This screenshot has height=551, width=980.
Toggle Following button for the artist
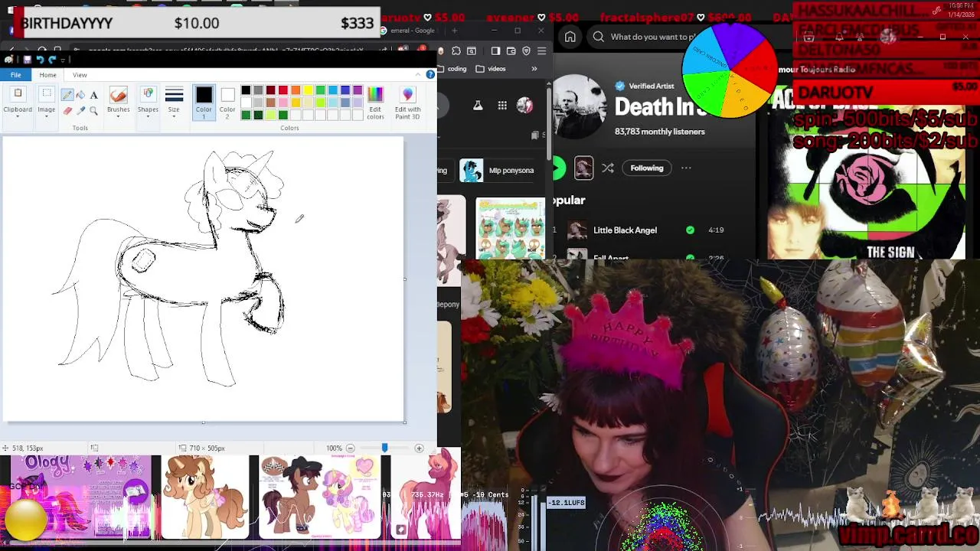click(647, 168)
